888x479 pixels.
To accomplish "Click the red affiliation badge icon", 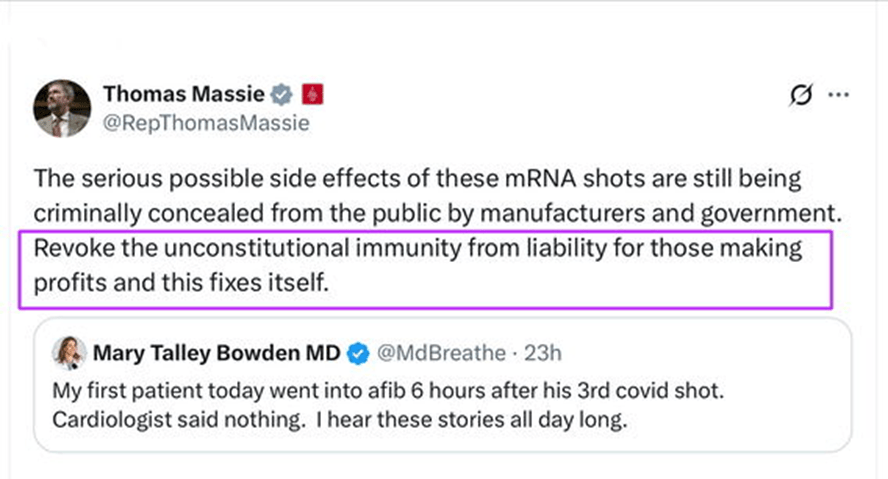I will (313, 96).
